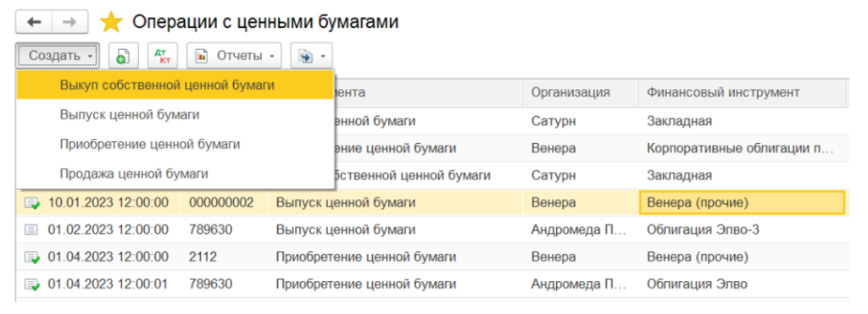This screenshot has width=868, height=314.
Task: Click Приобретение ценной бумаги in the last row
Action: coord(366,284)
